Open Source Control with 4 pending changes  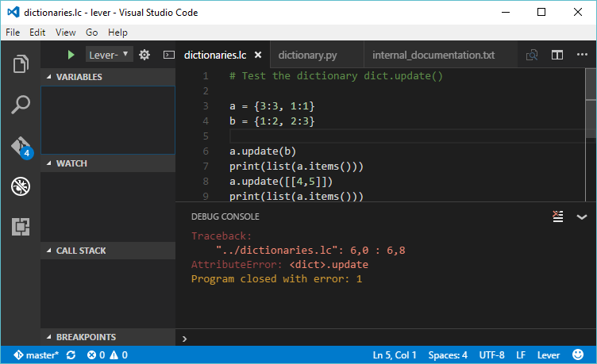21,146
